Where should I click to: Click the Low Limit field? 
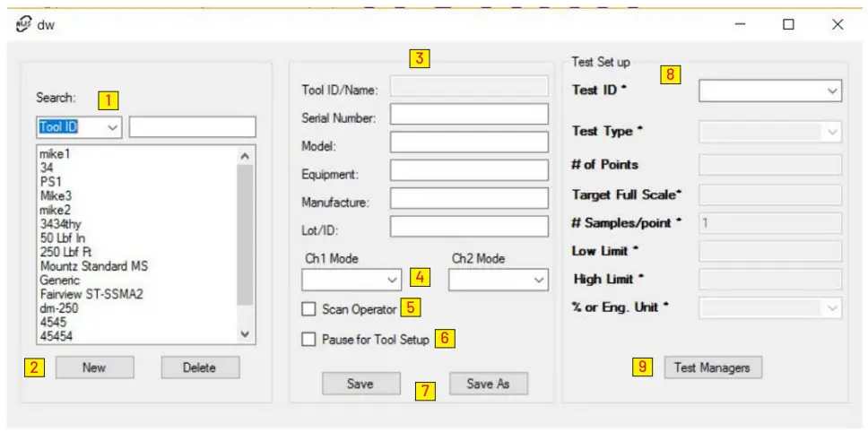(x=770, y=251)
